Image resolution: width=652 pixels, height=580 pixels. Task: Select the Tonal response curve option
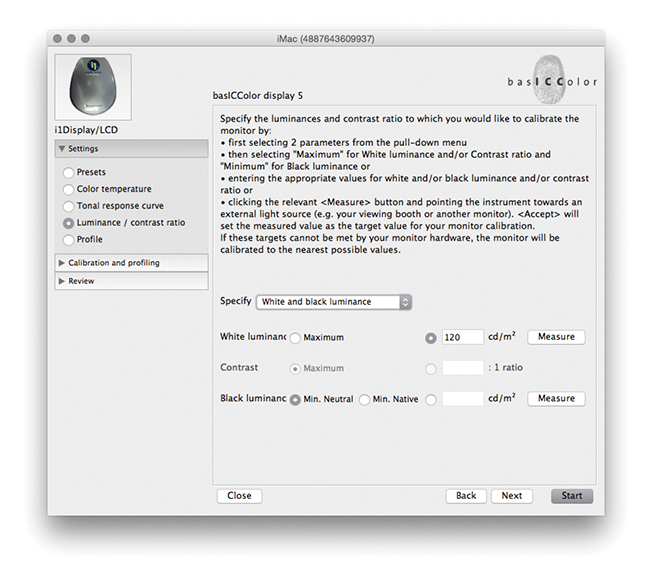click(68, 206)
